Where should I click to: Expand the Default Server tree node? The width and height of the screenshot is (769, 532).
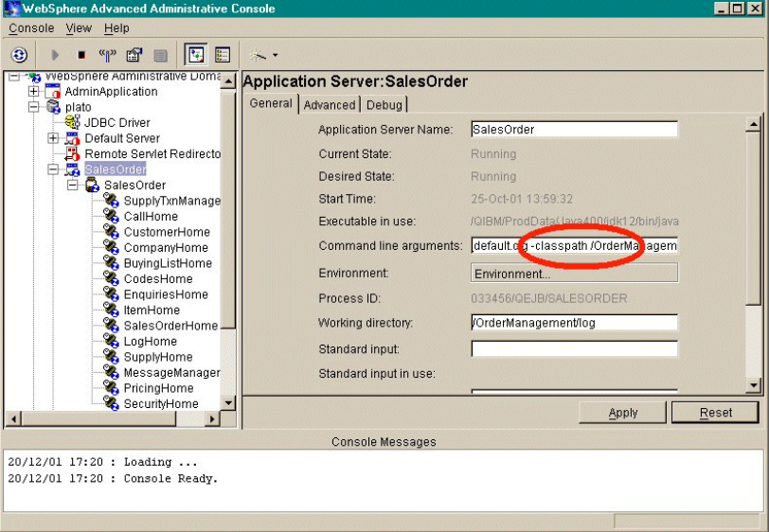click(53, 138)
